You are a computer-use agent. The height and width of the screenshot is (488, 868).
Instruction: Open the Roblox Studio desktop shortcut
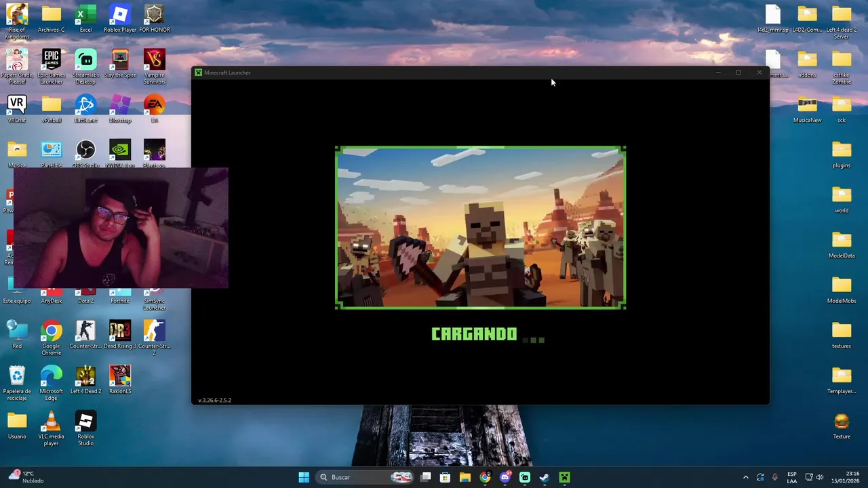(85, 428)
